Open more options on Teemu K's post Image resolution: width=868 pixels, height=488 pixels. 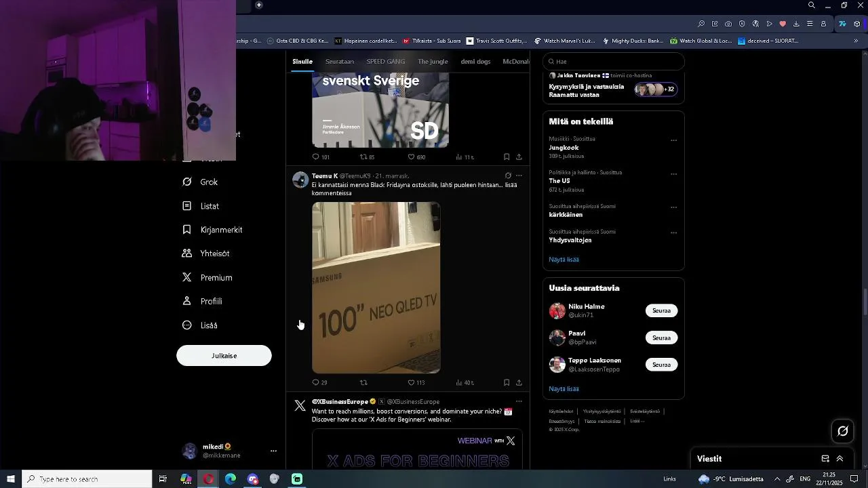(519, 176)
